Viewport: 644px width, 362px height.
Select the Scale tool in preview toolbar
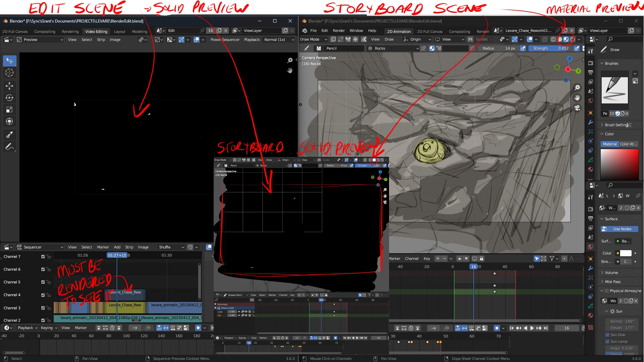pos(9,109)
